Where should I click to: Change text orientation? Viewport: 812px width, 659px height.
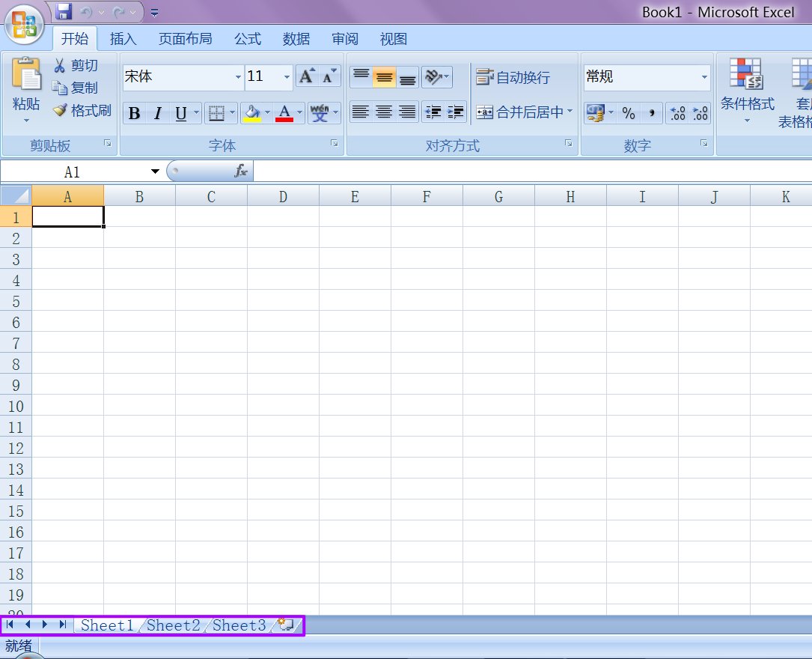[x=436, y=77]
